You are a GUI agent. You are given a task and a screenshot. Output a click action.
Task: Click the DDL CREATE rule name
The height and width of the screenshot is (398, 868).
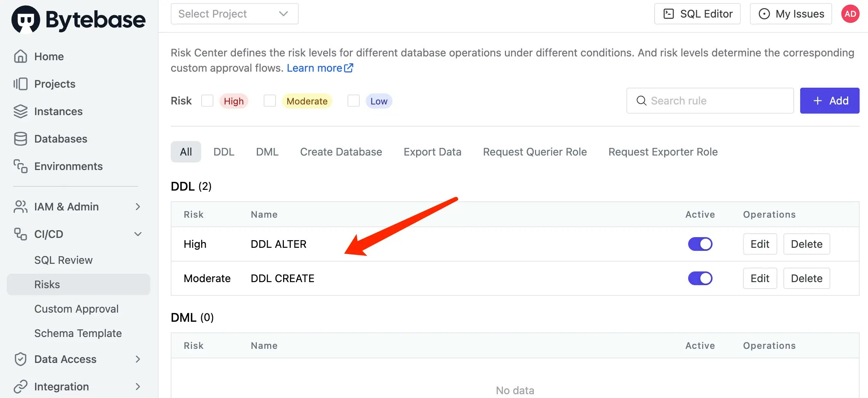pyautogui.click(x=282, y=278)
